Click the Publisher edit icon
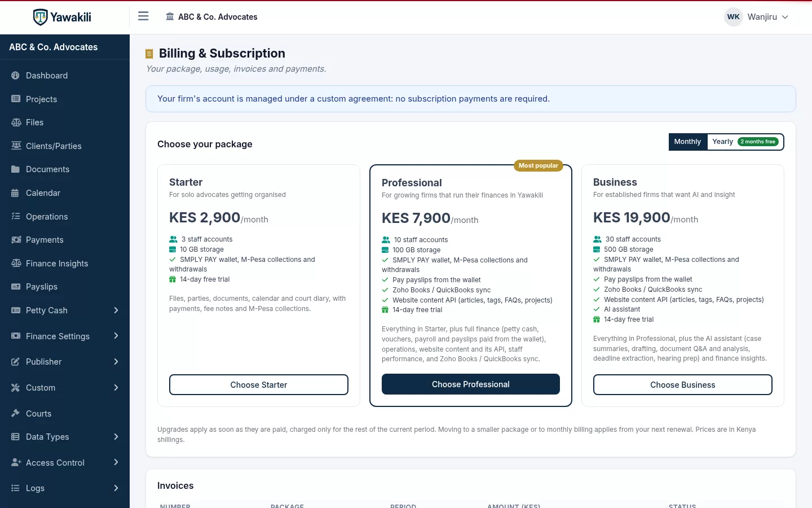Screen dimensions: 812x508 pos(16,362)
